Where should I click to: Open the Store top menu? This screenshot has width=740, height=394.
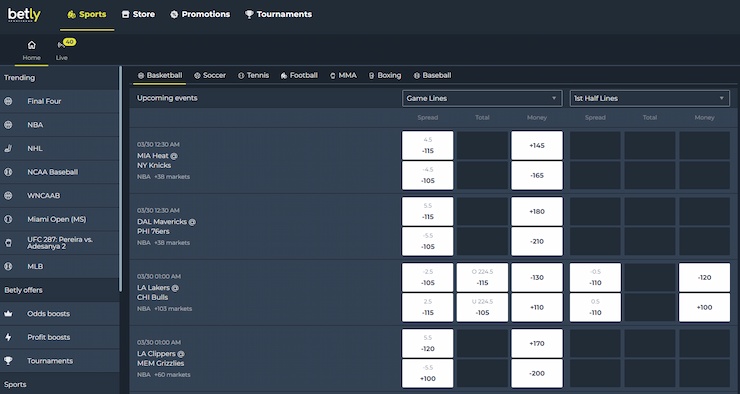138,15
